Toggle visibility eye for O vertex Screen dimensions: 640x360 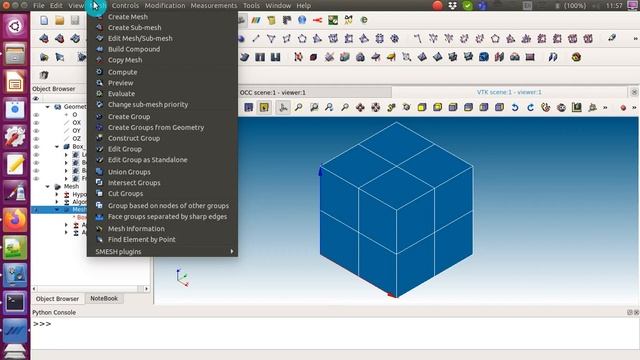(36, 115)
